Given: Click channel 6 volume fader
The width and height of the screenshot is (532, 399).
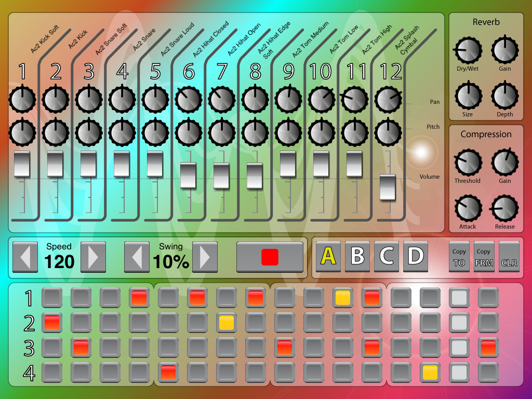Looking at the screenshot, I should click(x=188, y=176).
